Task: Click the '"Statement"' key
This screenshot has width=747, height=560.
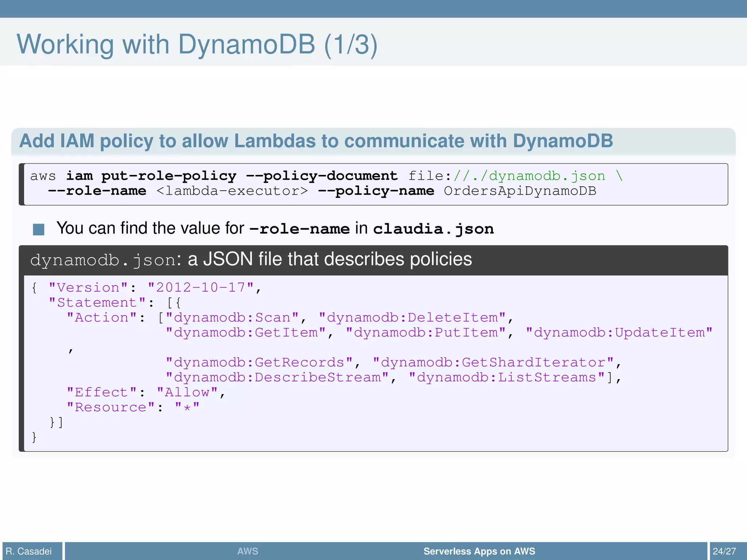Action: tap(97, 303)
